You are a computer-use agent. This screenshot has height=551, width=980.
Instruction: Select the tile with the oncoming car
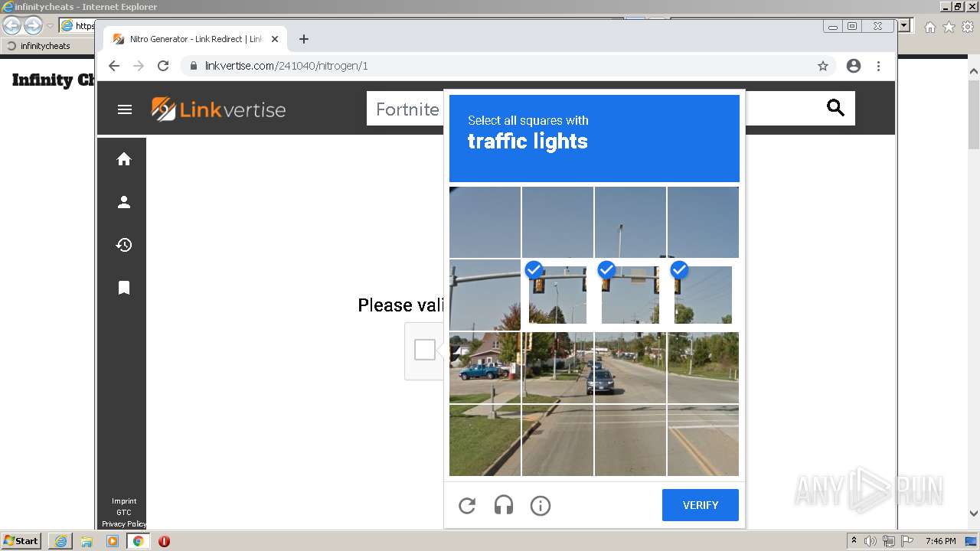point(630,367)
